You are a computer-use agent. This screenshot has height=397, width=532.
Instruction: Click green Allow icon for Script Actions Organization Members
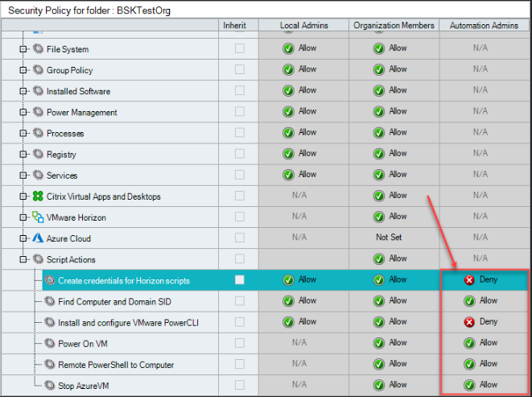(379, 259)
